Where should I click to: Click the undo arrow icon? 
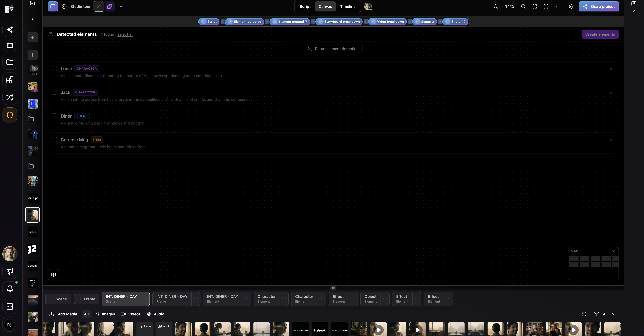[x=557, y=6]
